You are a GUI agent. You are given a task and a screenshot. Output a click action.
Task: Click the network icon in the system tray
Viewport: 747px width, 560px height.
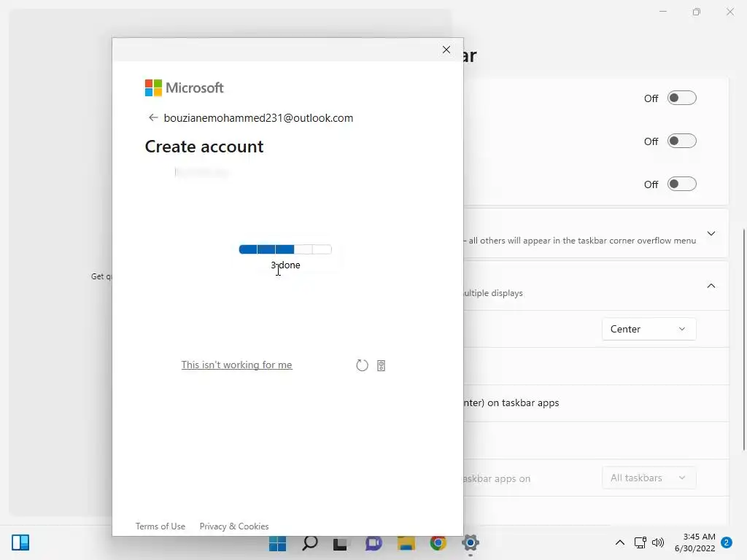640,542
